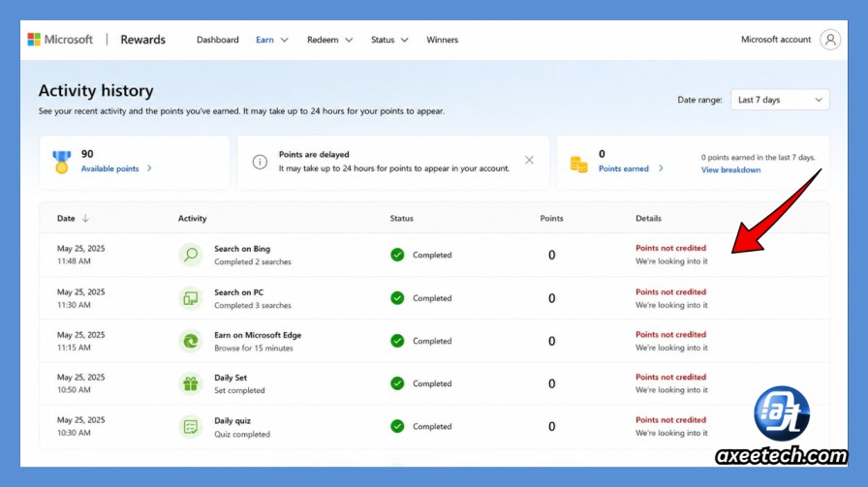
Task: Select the Search on PC activity title
Action: tap(238, 292)
